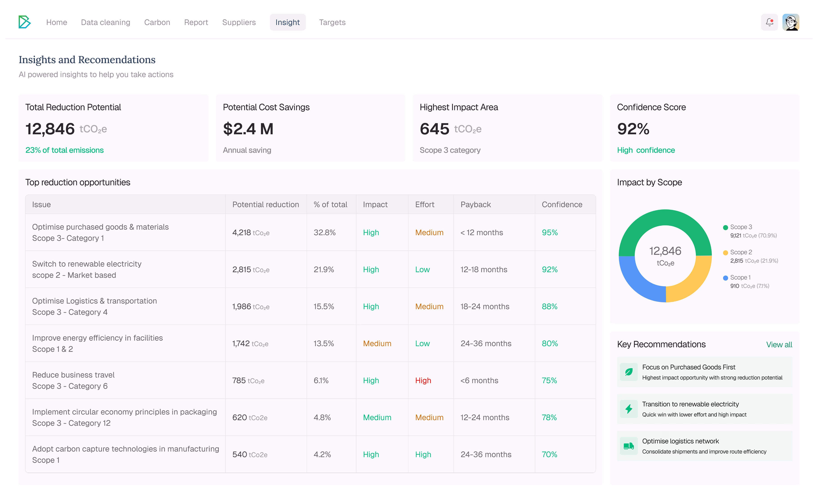Click the leaf icon beside Purchased Goods
Image resolution: width=818 pixels, height=504 pixels.
[629, 372]
